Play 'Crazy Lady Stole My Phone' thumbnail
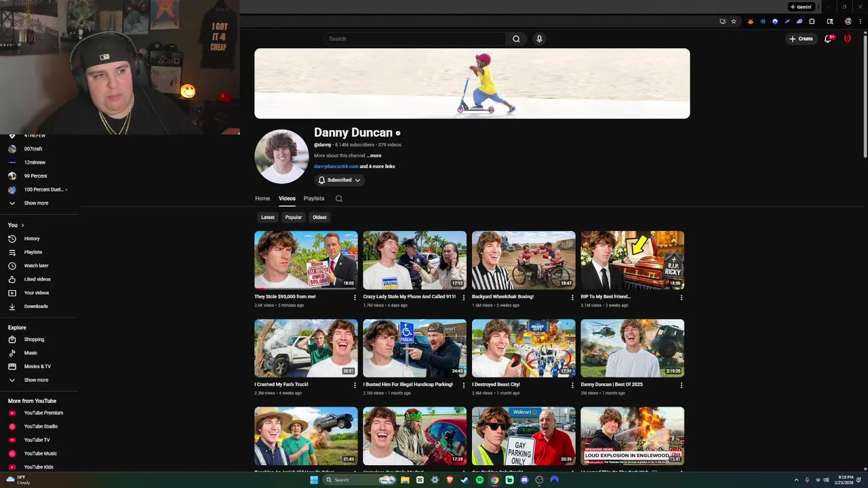868x488 pixels. point(414,260)
